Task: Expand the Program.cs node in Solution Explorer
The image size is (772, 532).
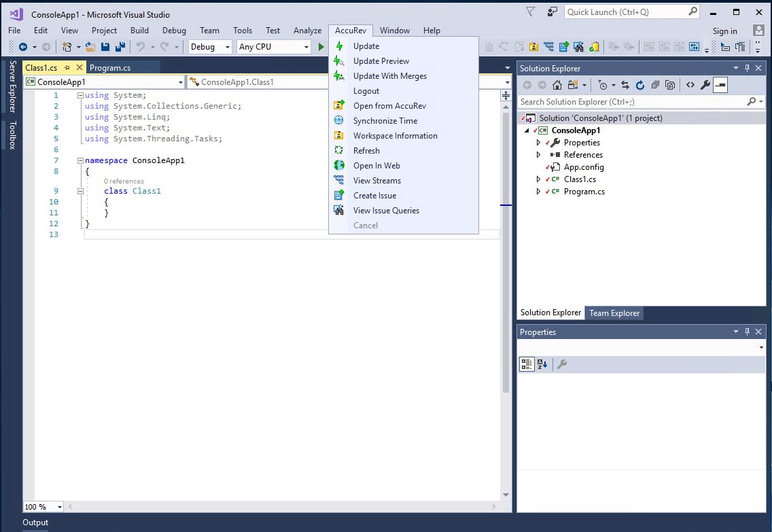Action: click(538, 192)
